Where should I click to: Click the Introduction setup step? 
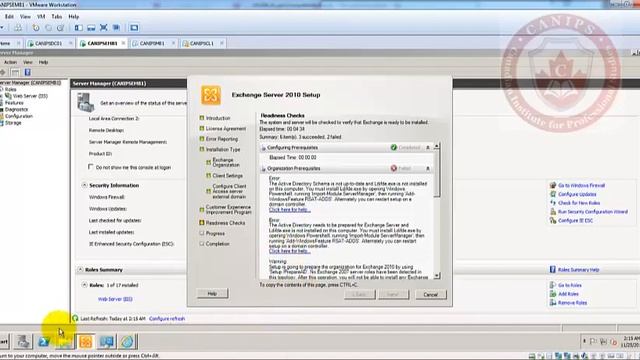[x=218, y=118]
